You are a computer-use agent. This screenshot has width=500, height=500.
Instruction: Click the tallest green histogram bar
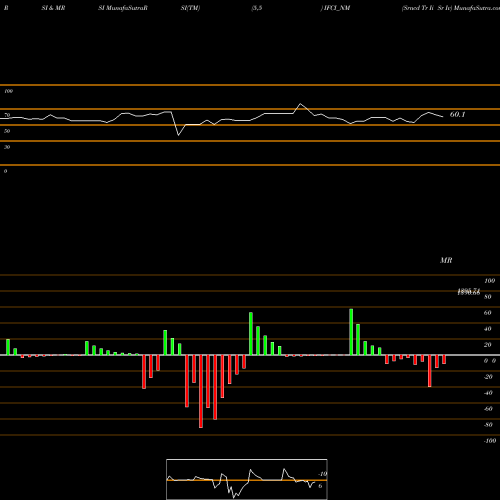(351, 332)
